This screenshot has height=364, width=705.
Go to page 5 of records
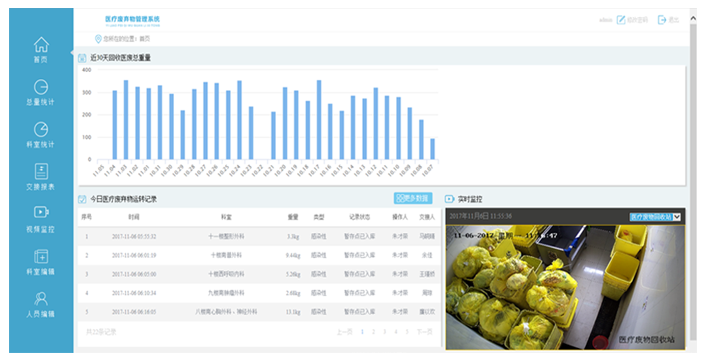pos(407,332)
